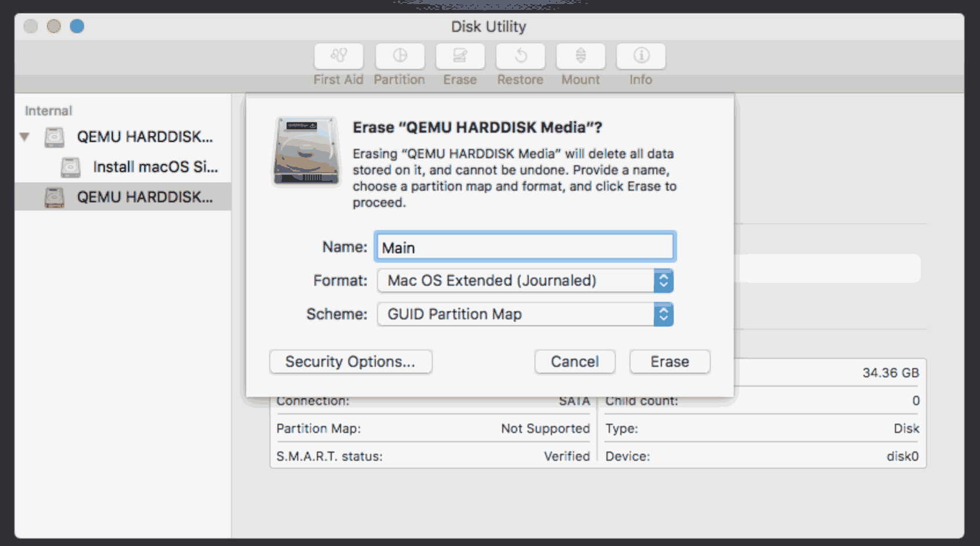This screenshot has width=980, height=546.
Task: Open the Partition toolbar icon
Action: (x=400, y=56)
